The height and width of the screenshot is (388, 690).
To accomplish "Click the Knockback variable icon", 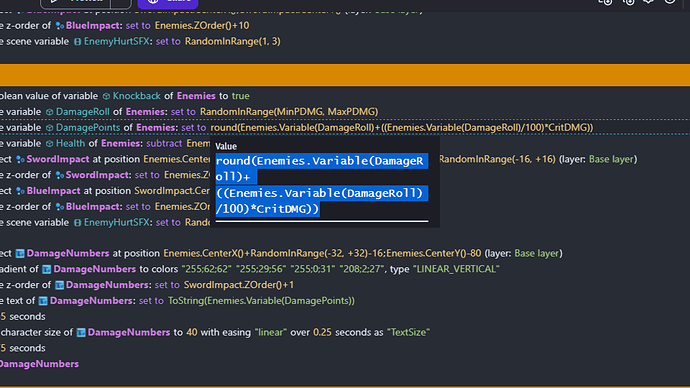I will point(106,96).
